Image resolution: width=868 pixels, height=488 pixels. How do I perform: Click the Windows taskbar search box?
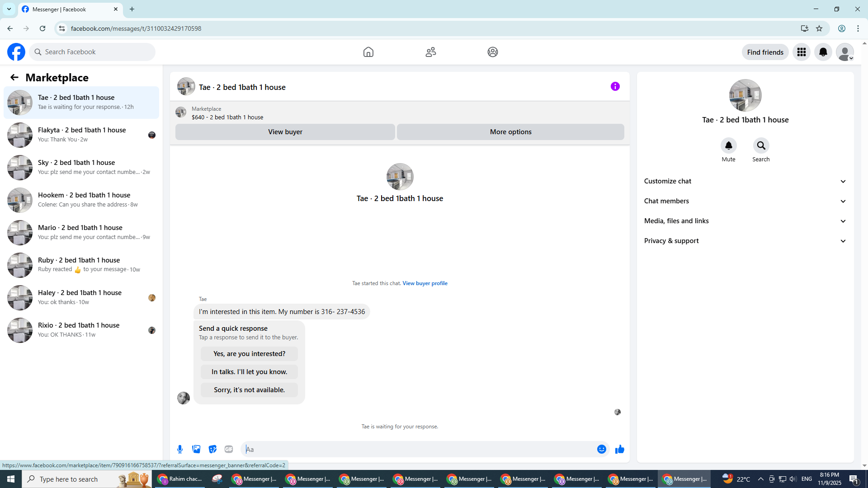87,479
